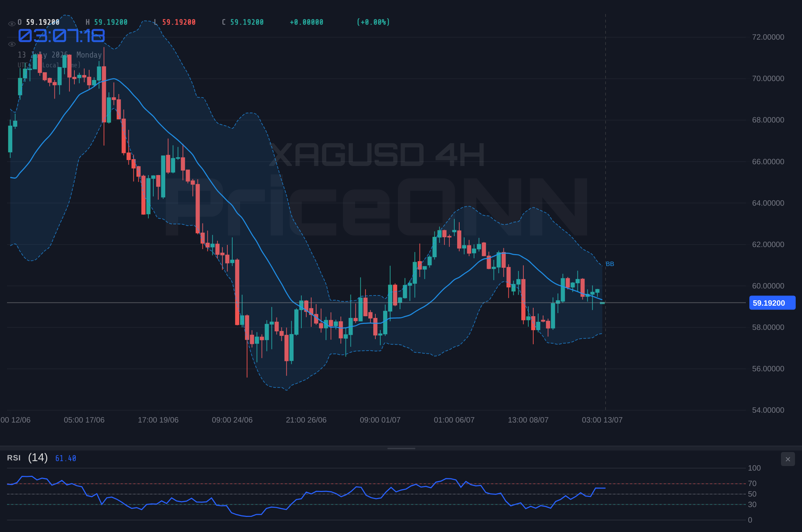
Task: Click the RSI scale label 50
Action: point(752,494)
